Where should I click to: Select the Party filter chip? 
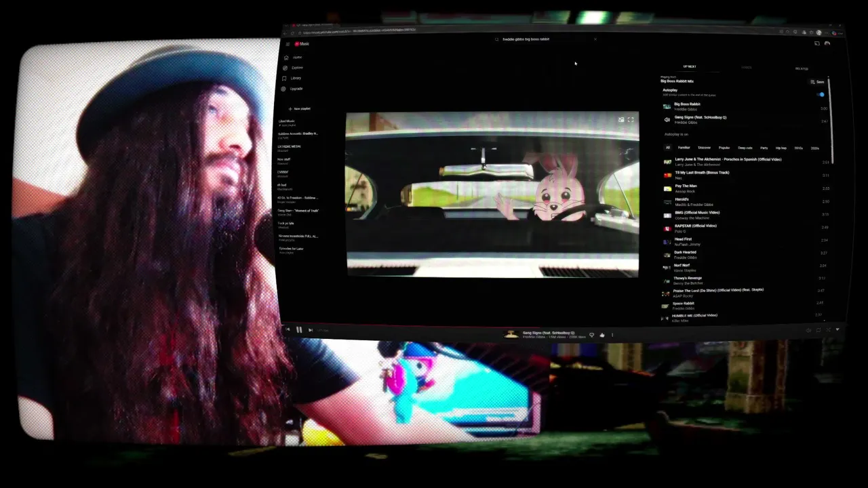[x=764, y=148]
